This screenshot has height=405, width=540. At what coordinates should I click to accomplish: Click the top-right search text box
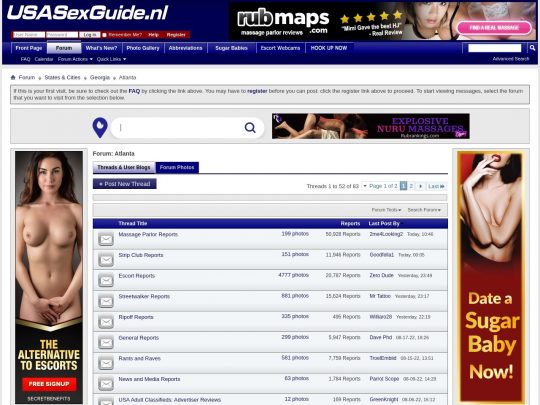pos(495,48)
